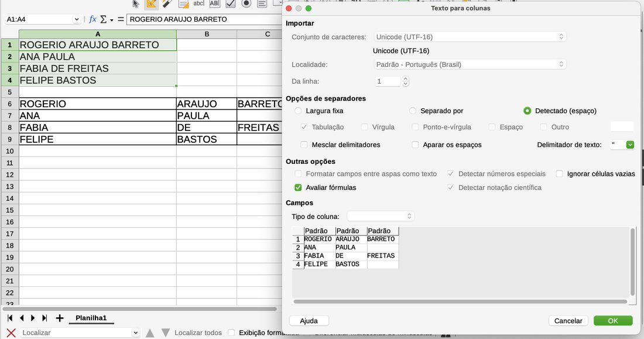Open the Localizar search history dropdown

tap(136, 333)
